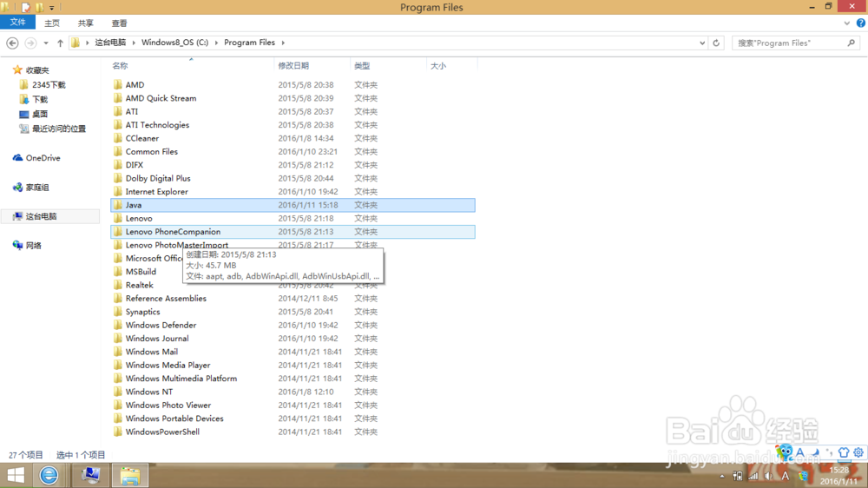Refresh the Program Files folder view
The width and height of the screenshot is (868, 488).
716,43
